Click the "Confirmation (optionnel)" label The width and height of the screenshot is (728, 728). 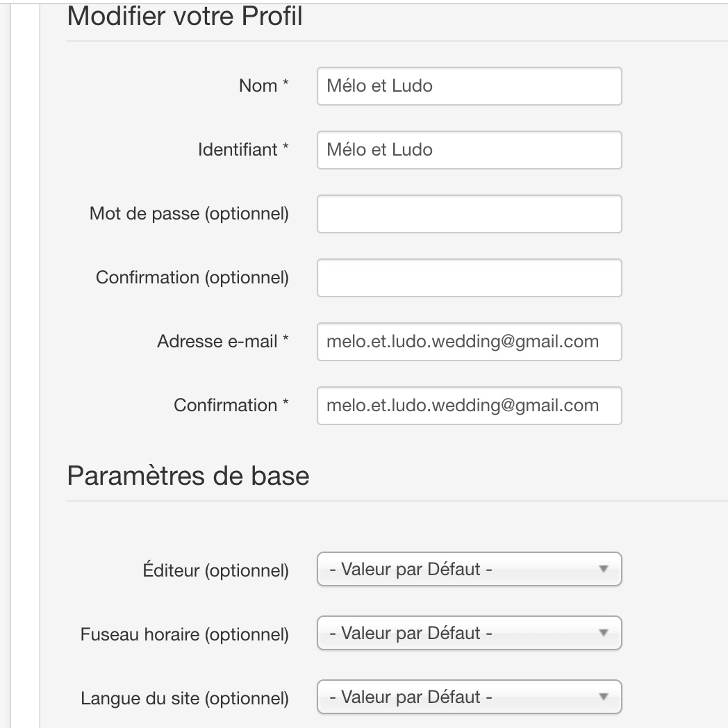[192, 278]
